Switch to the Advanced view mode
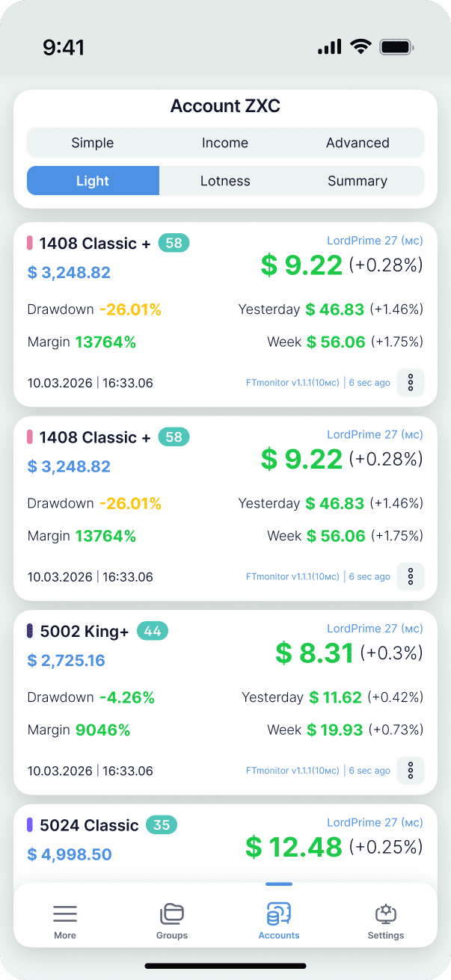 click(x=358, y=143)
